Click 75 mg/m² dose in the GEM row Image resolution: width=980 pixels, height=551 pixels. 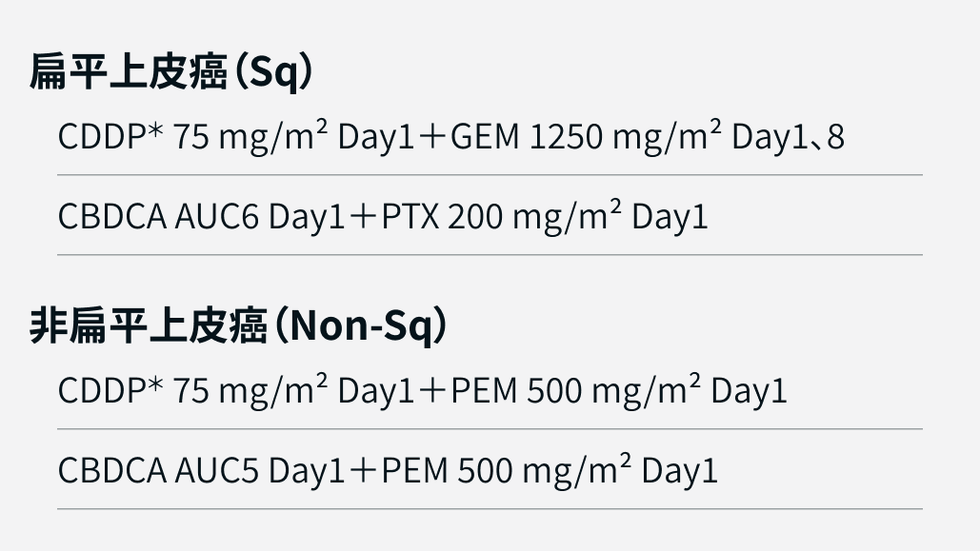(x=251, y=137)
